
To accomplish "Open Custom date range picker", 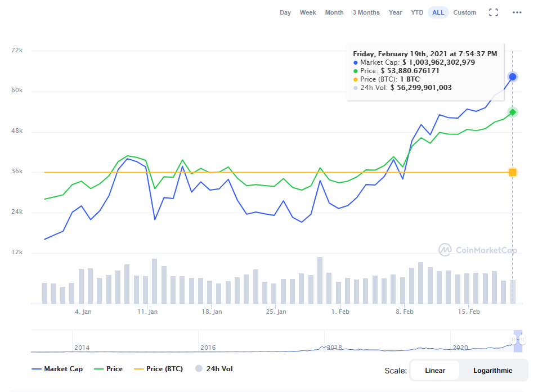I will pos(465,12).
